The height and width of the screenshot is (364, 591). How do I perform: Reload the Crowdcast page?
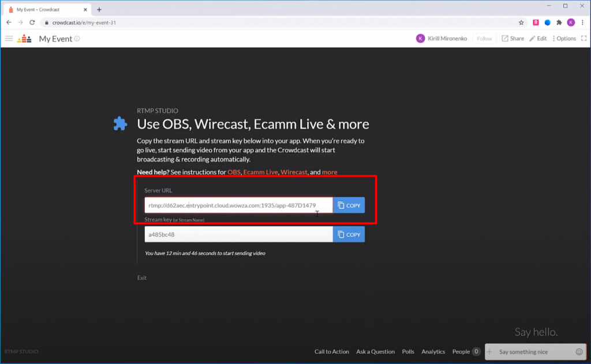(x=32, y=22)
